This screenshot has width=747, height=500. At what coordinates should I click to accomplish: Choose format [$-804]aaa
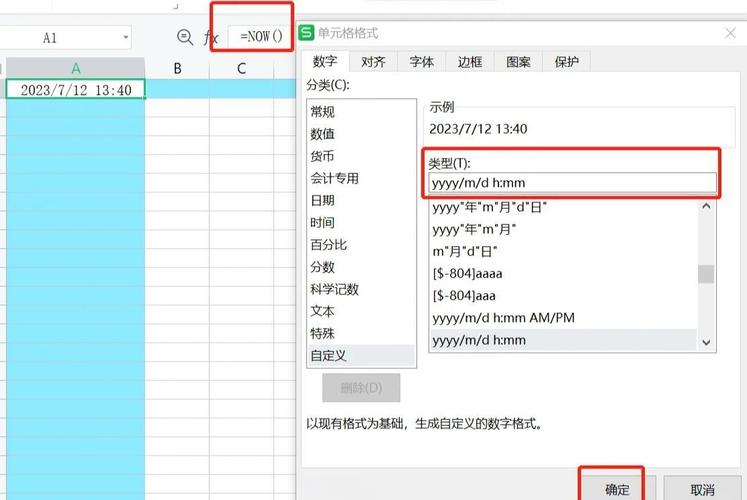pyautogui.click(x=564, y=296)
